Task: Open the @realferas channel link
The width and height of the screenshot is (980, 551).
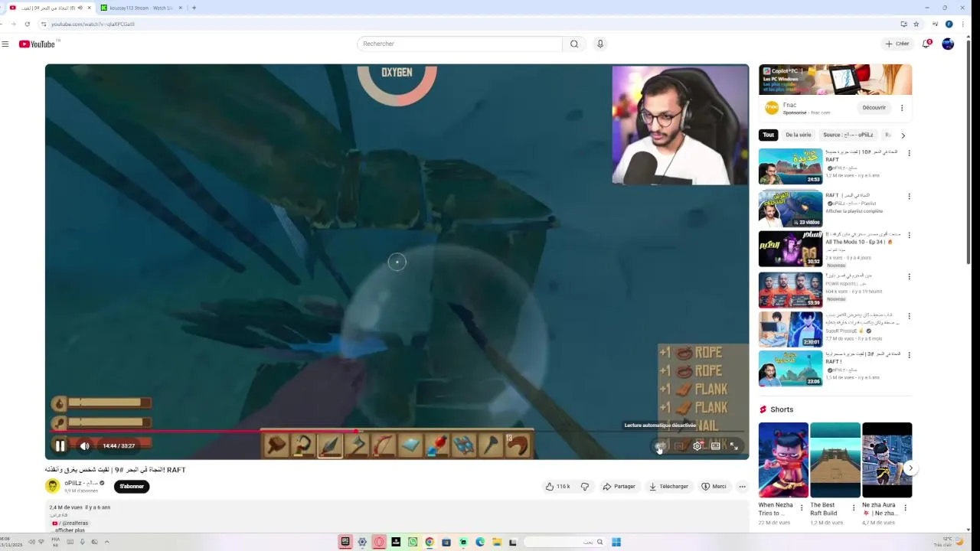Action: coord(71,523)
